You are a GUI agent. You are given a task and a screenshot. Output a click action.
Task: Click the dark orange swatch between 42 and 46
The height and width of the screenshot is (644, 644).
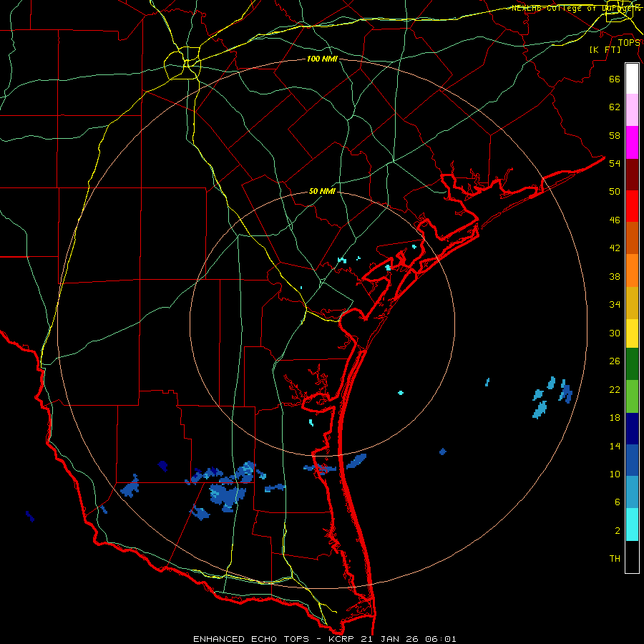pos(632,238)
